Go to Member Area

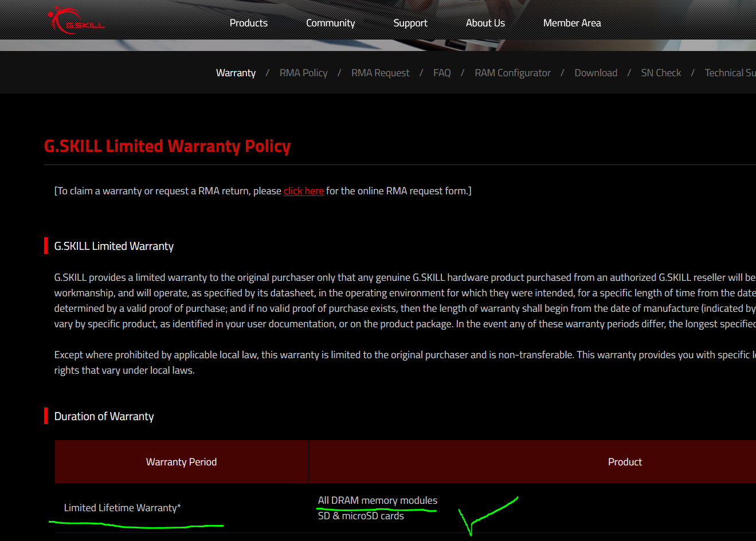click(x=572, y=23)
